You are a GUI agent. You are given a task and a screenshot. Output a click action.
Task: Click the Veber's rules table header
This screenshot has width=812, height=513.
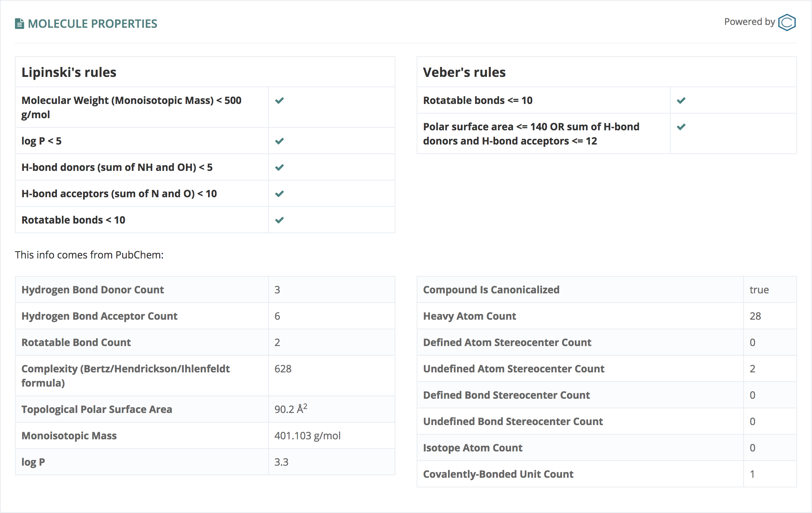(607, 72)
